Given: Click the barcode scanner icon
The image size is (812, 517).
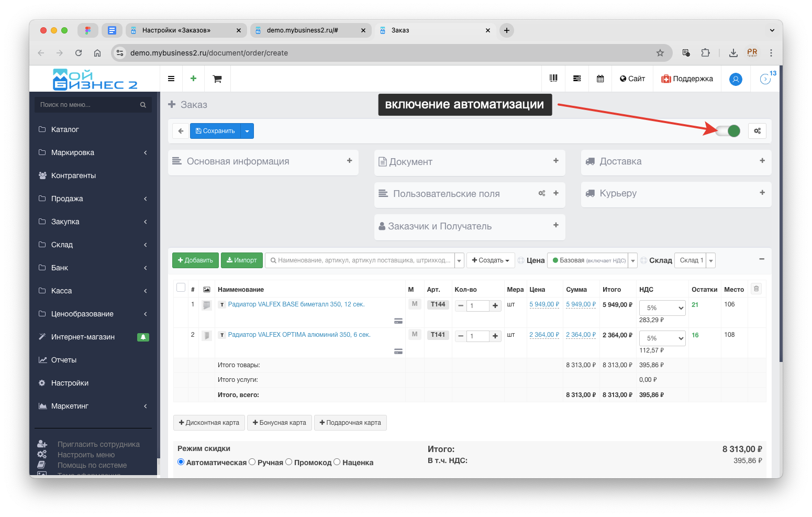Looking at the screenshot, I should coord(553,78).
